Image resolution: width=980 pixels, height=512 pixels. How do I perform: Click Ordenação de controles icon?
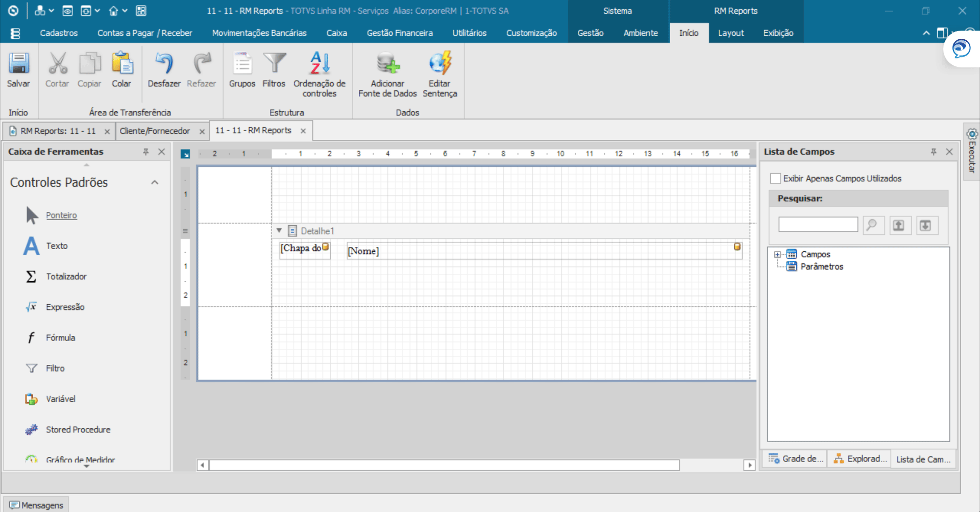[x=320, y=64]
